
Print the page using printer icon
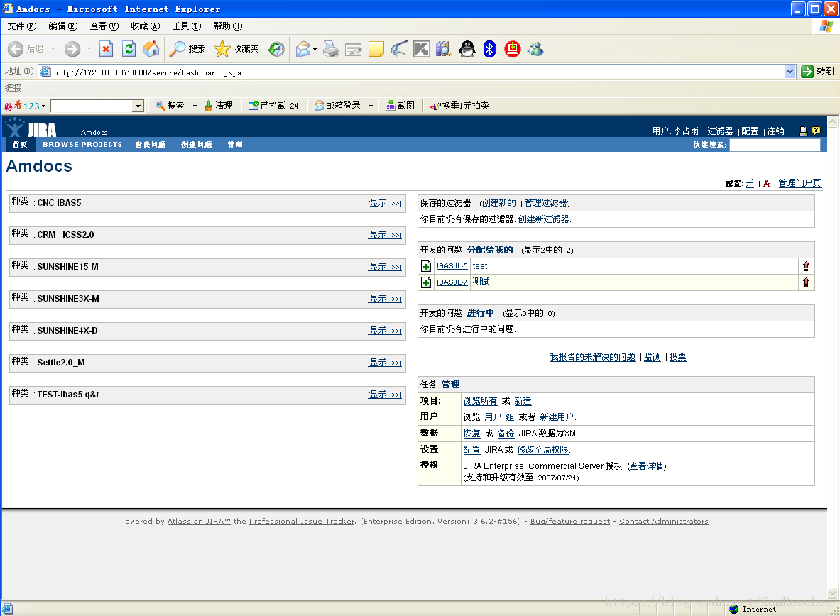click(x=331, y=49)
